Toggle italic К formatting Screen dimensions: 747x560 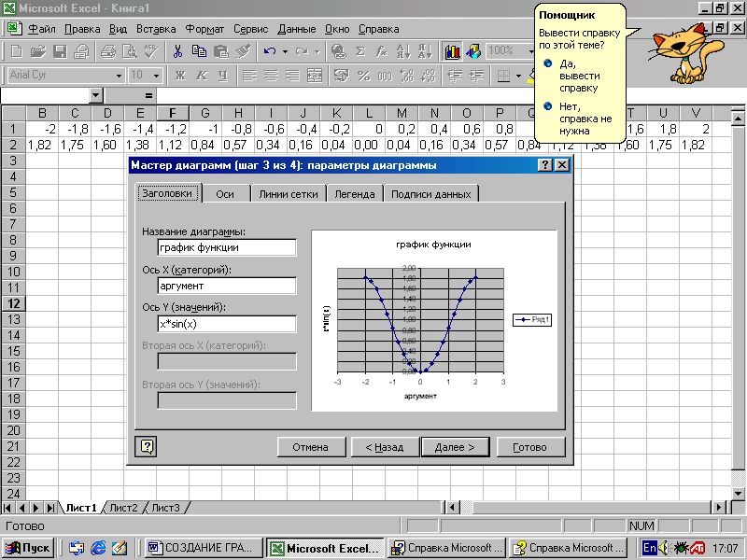tap(202, 76)
